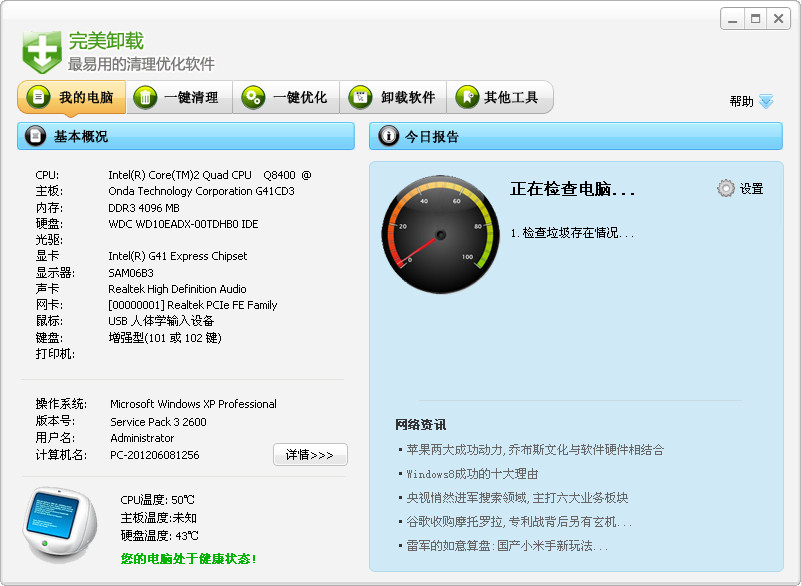
Task: Switch to the 我的电脑 tab
Action: coord(72,97)
